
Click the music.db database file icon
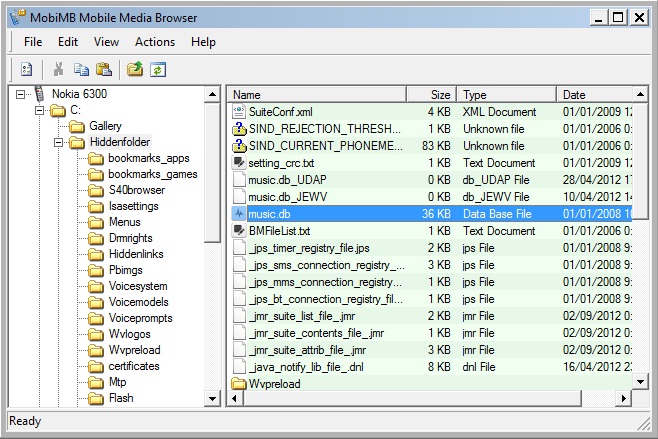[x=239, y=214]
